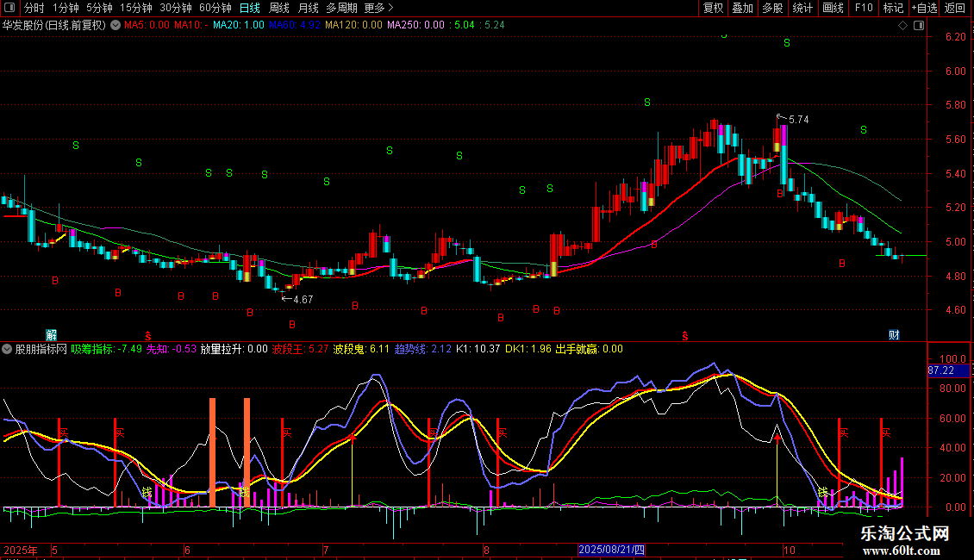Click the 5.74 high price annotation
Screen dimensions: 974x560
(x=798, y=120)
